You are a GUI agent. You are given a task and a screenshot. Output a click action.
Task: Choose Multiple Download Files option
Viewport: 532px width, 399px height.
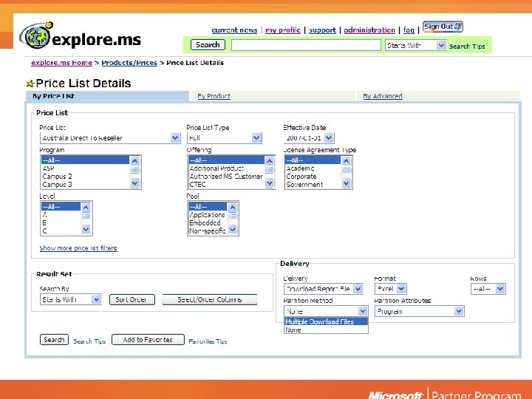pos(326,321)
